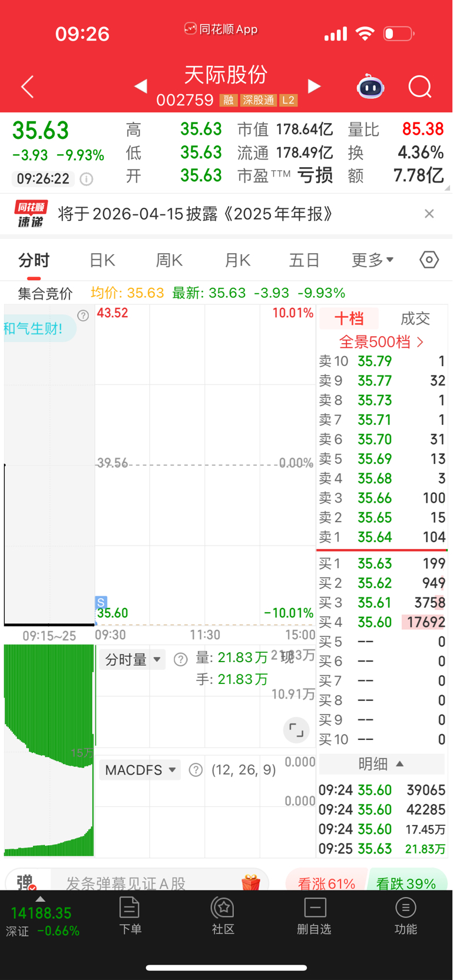Select 卖9 row at 35.77
This screenshot has width=453, height=980.
point(382,381)
